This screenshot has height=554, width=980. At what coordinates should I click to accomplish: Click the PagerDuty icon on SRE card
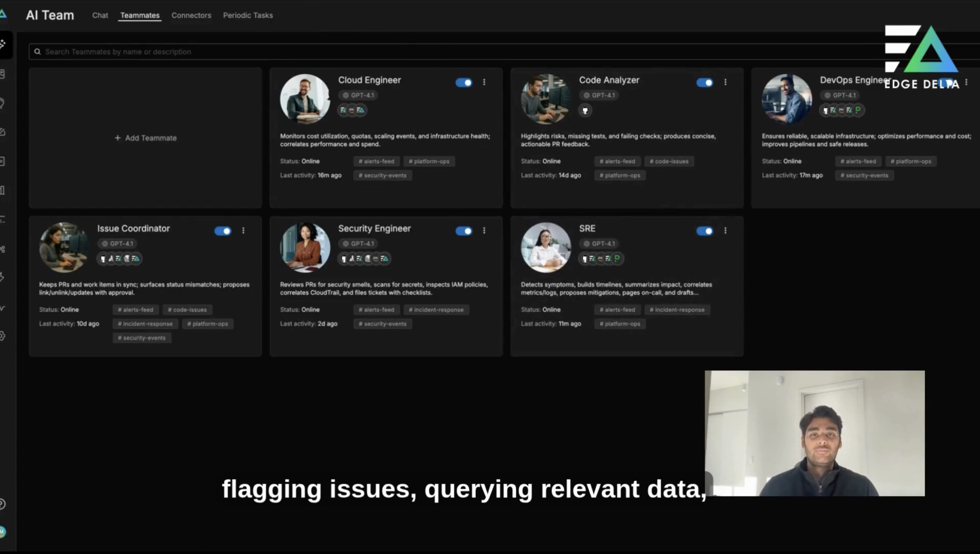(617, 259)
